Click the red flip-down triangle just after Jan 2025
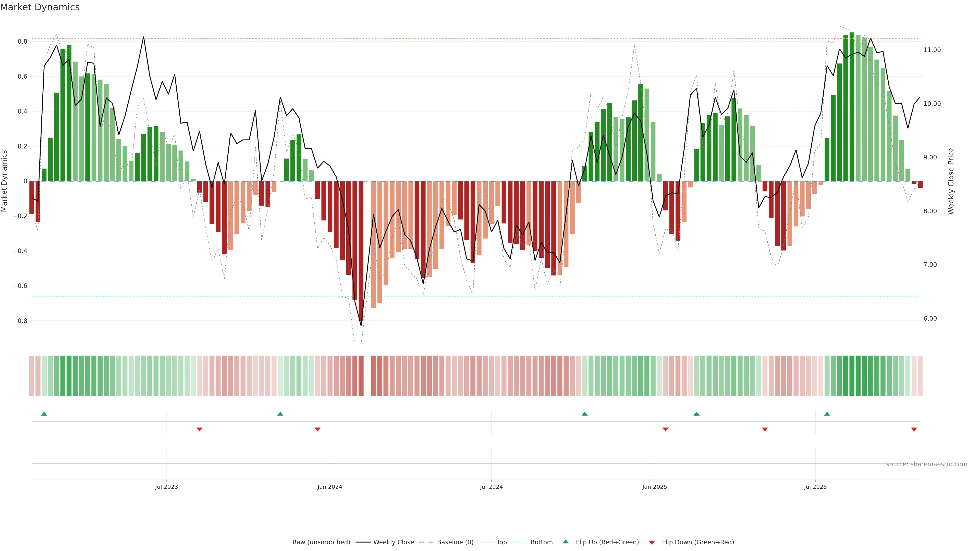Viewport: 980px width, 551px height. pyautogui.click(x=665, y=429)
